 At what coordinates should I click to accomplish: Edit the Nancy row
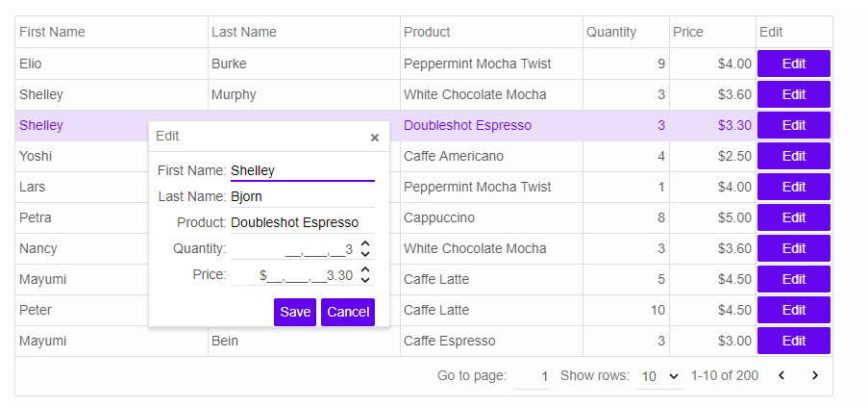794,248
